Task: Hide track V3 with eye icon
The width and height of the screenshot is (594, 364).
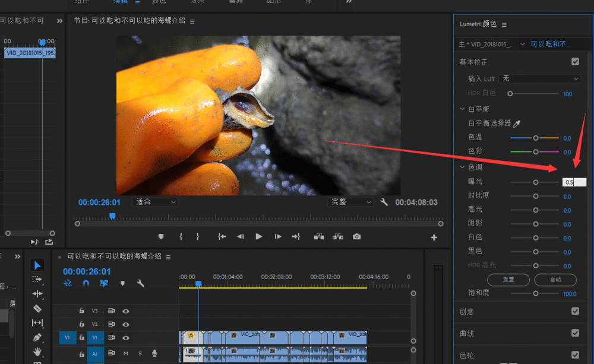Action: click(x=126, y=311)
